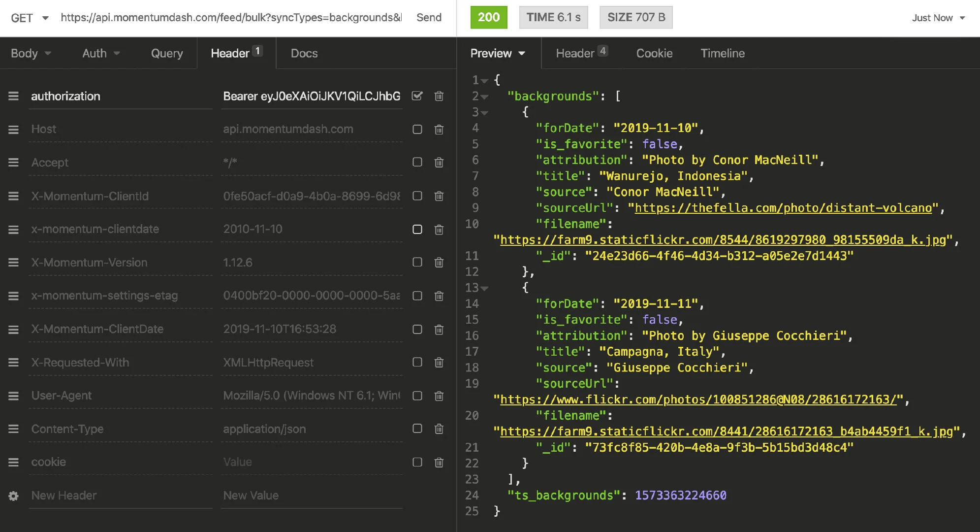Collapse the backgrounds array on line 2

pyautogui.click(x=485, y=97)
